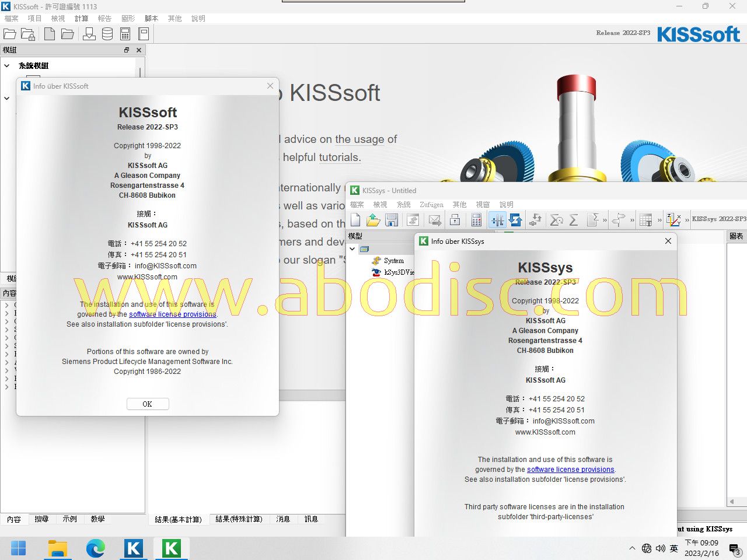Open 計算 menu in KISSsoft
Image resolution: width=747 pixels, height=560 pixels.
tap(82, 18)
